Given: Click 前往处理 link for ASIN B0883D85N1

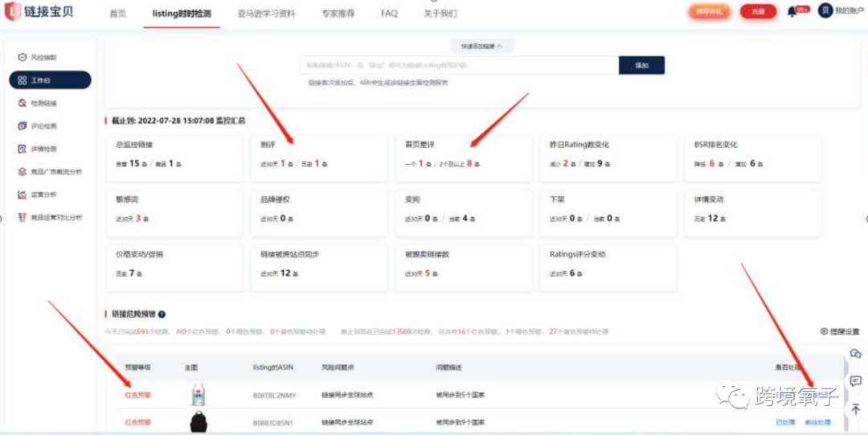Looking at the screenshot, I should click(817, 422).
